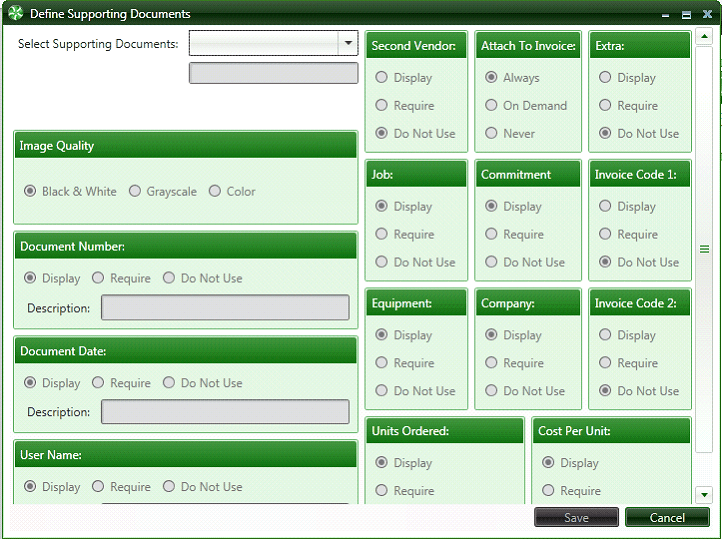Click the Document Date Description field
Image resolution: width=723 pixels, height=540 pixels.
click(225, 411)
